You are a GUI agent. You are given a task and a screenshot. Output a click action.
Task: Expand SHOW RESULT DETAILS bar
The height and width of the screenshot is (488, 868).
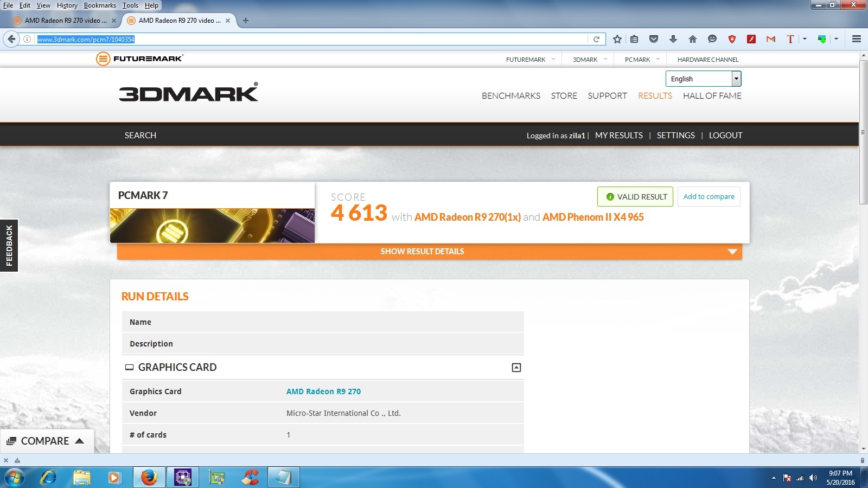429,252
